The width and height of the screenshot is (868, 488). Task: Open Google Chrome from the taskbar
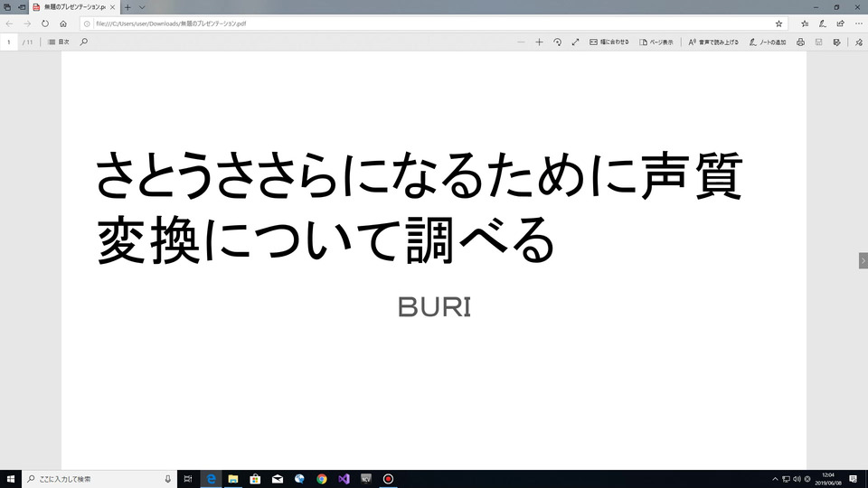pyautogui.click(x=322, y=479)
